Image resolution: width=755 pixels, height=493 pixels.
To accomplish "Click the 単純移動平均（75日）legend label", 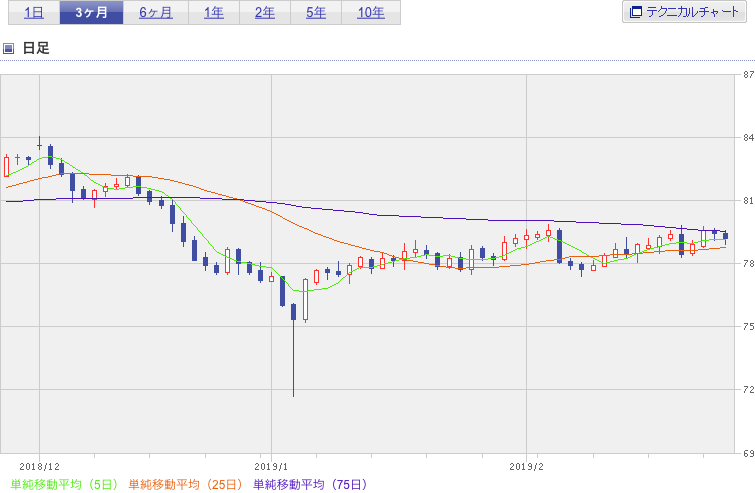I will point(311,484).
